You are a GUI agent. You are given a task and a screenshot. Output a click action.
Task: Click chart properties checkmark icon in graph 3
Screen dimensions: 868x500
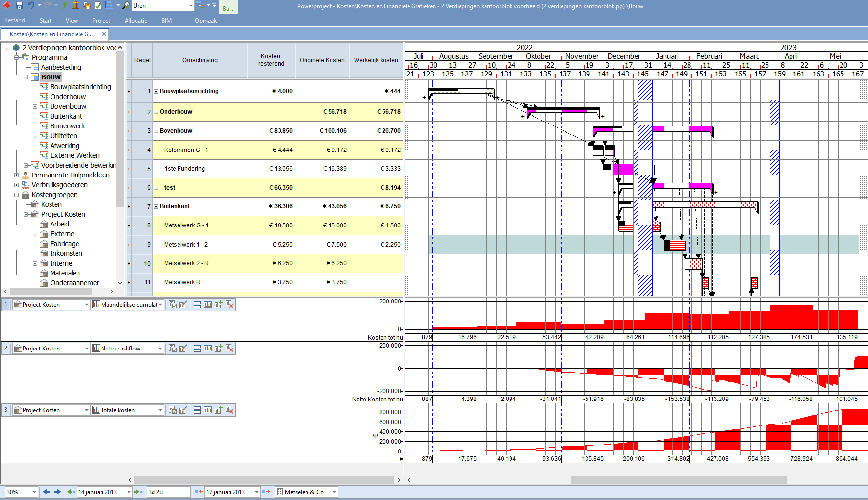pyautogui.click(x=172, y=410)
